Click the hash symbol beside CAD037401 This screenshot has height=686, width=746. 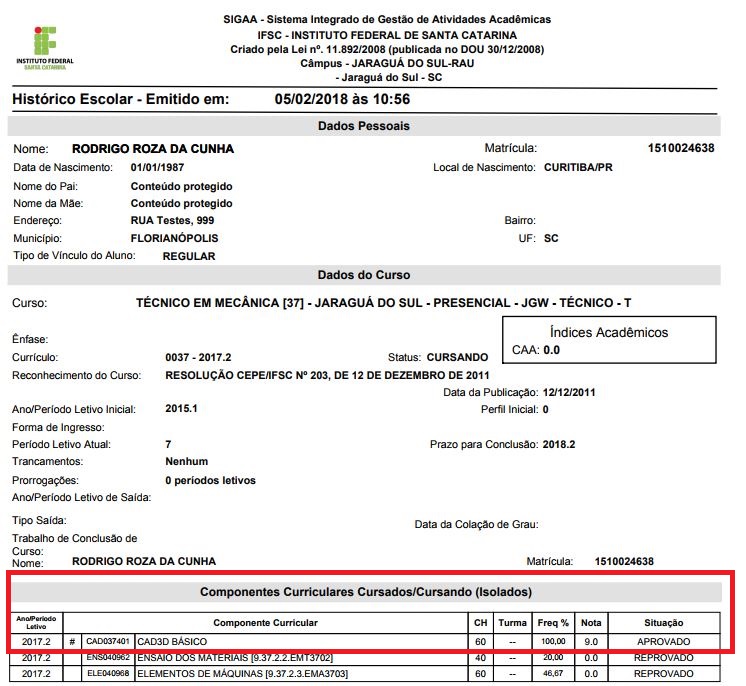point(72,641)
